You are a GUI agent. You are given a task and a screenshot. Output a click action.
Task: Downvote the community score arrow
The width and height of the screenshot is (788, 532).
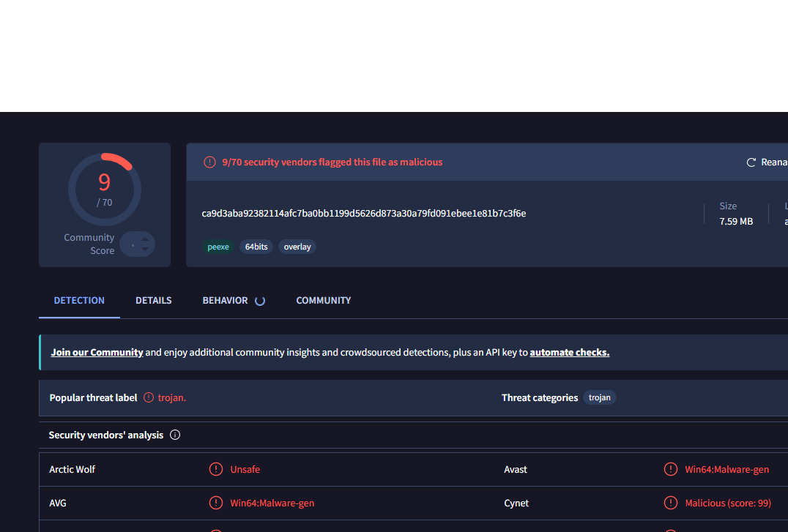click(145, 250)
